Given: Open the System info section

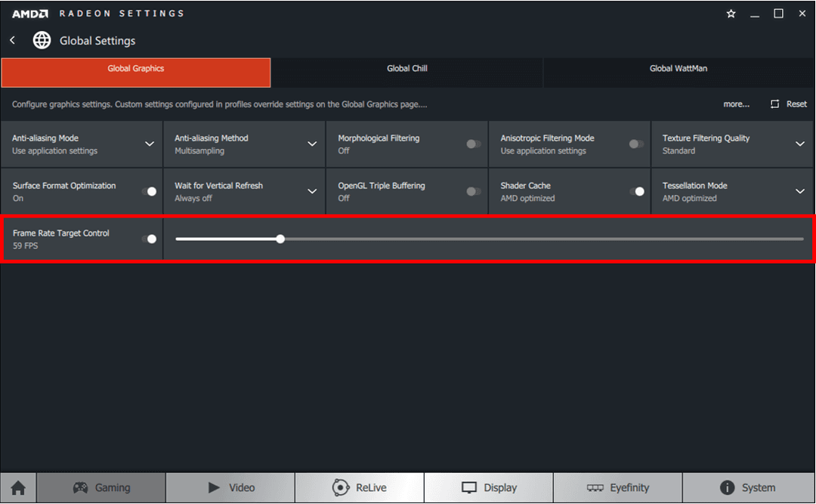Looking at the screenshot, I should pyautogui.click(x=748, y=488).
